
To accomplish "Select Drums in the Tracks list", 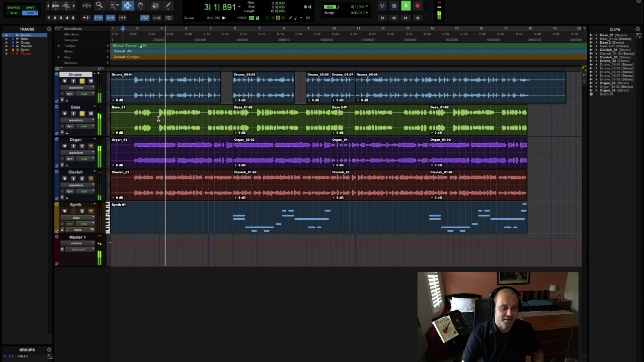I will 25,36.
